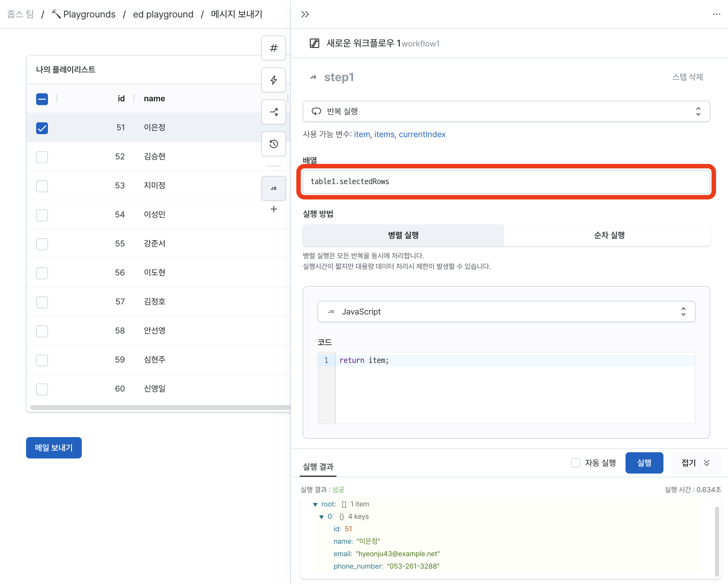
Task: Open the 반복 실행 step type dropdown
Action: click(506, 111)
